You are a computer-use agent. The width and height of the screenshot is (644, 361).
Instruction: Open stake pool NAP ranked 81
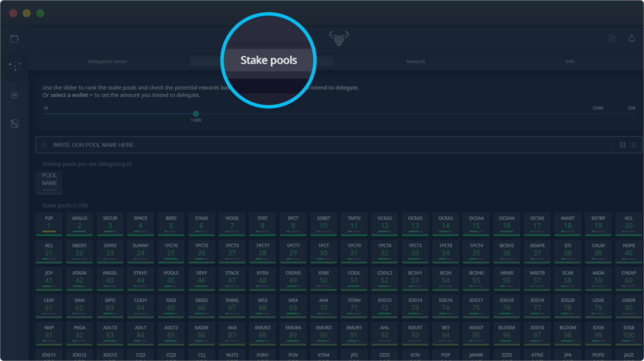49,334
